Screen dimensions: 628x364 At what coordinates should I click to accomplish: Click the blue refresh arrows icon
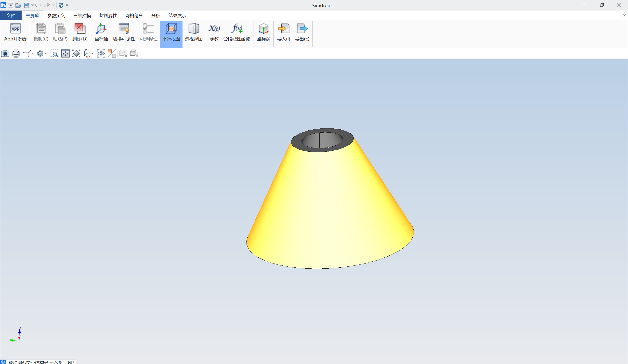(x=61, y=5)
